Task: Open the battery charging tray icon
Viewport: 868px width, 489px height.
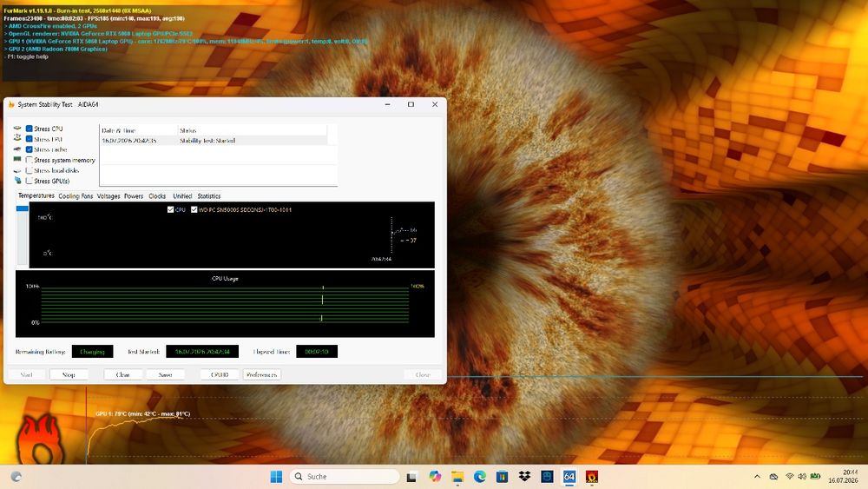Action: [x=815, y=476]
